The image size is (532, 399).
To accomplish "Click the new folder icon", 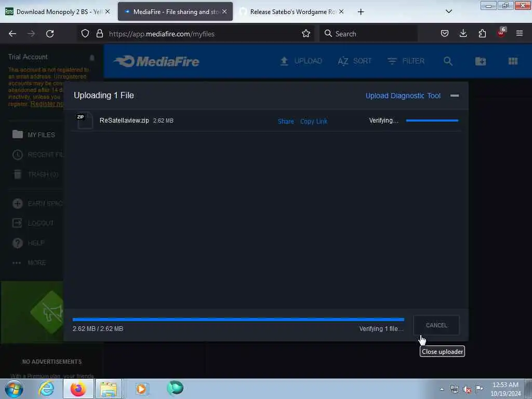I will [481, 61].
